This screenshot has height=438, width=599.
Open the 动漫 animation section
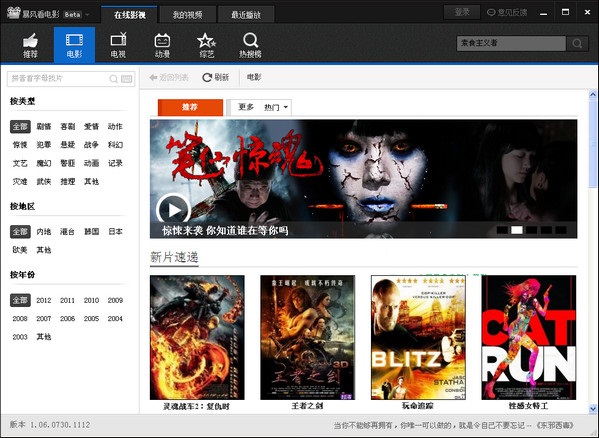pyautogui.click(x=162, y=45)
